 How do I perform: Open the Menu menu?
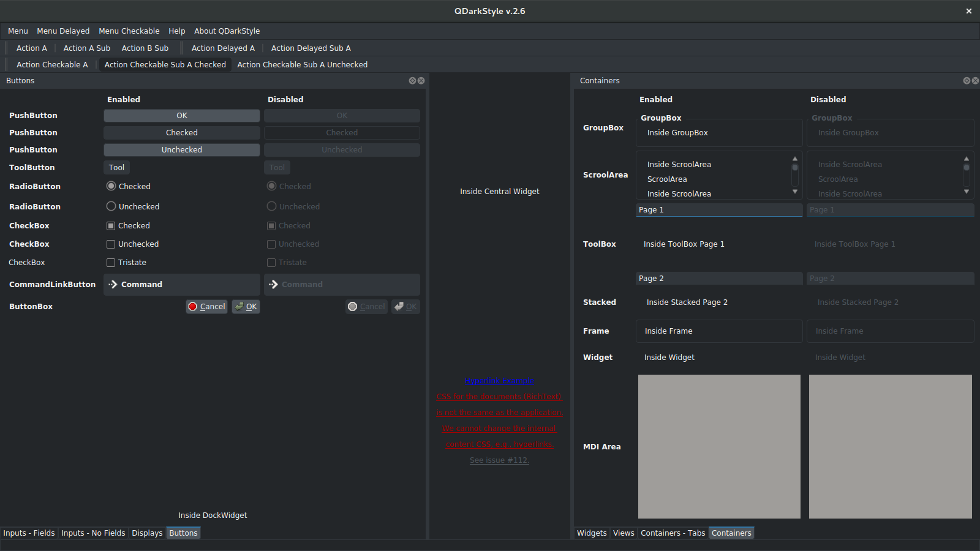(18, 31)
